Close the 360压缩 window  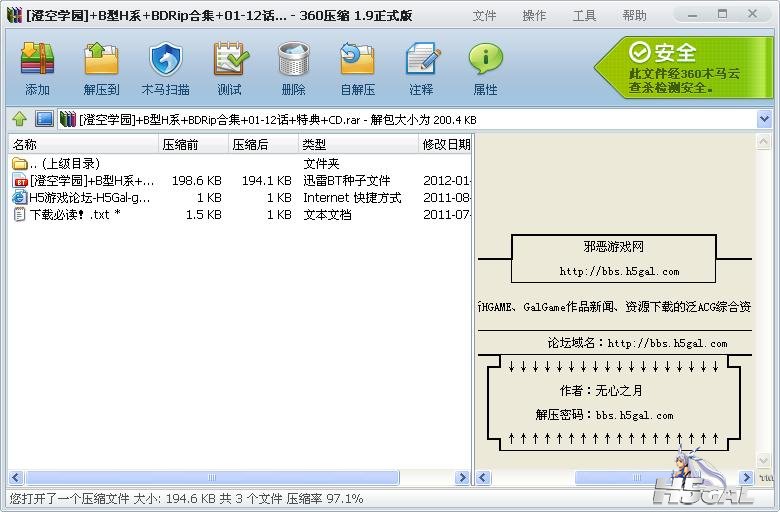pos(753,14)
